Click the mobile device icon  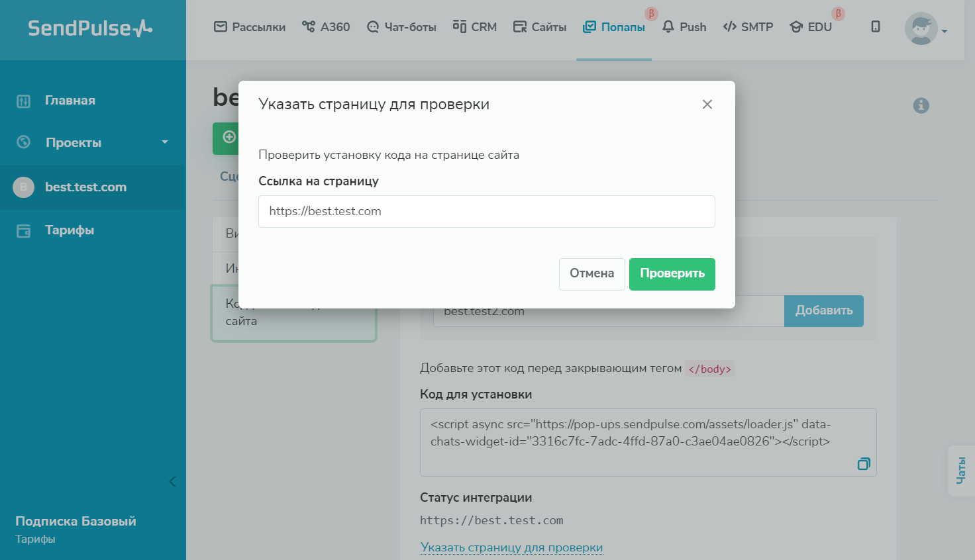coord(876,26)
